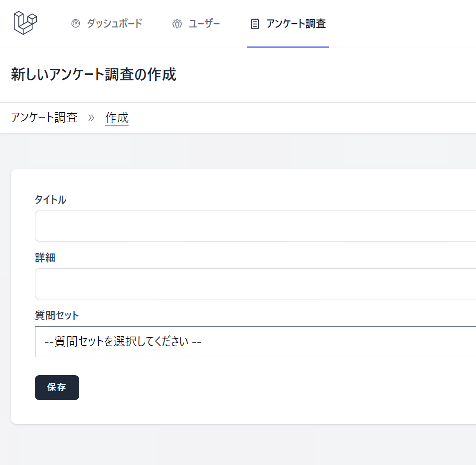The height and width of the screenshot is (465, 476).
Task: Click the 作成 breadcrumb link
Action: tap(117, 118)
